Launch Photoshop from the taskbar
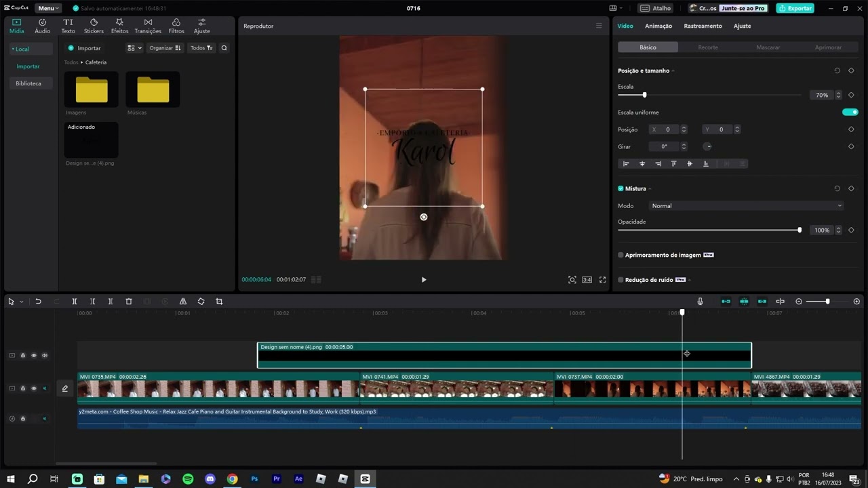Viewport: 868px width, 488px height. pos(254,479)
